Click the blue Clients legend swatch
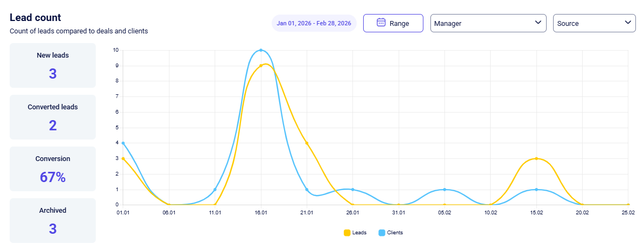Viewport: 644px width, 251px height. click(x=382, y=233)
